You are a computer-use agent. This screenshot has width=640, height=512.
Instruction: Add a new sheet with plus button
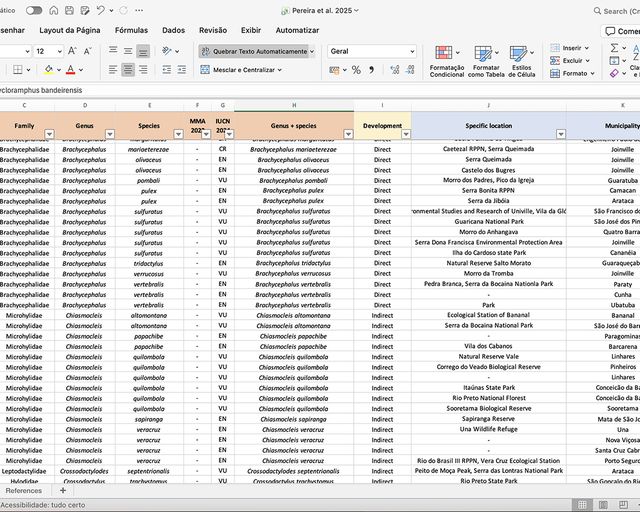click(62, 491)
